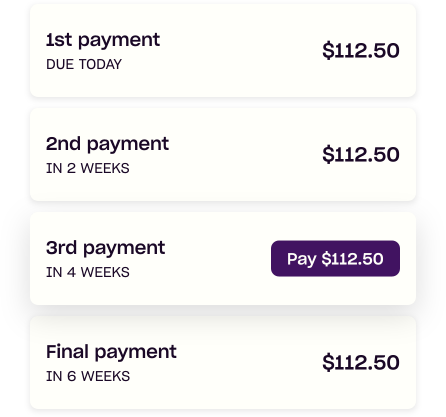The height and width of the screenshot is (417, 446).
Task: Click the IN 2 WEEKS label
Action: pos(88,168)
